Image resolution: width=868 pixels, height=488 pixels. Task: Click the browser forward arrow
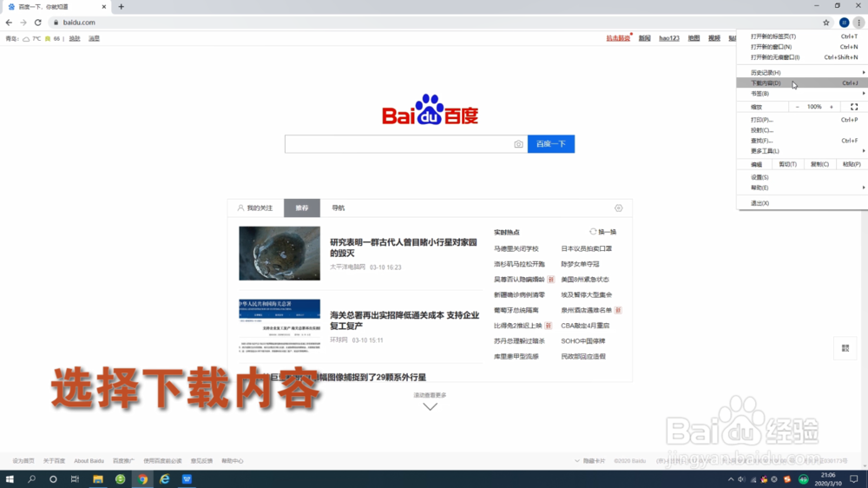(x=23, y=23)
